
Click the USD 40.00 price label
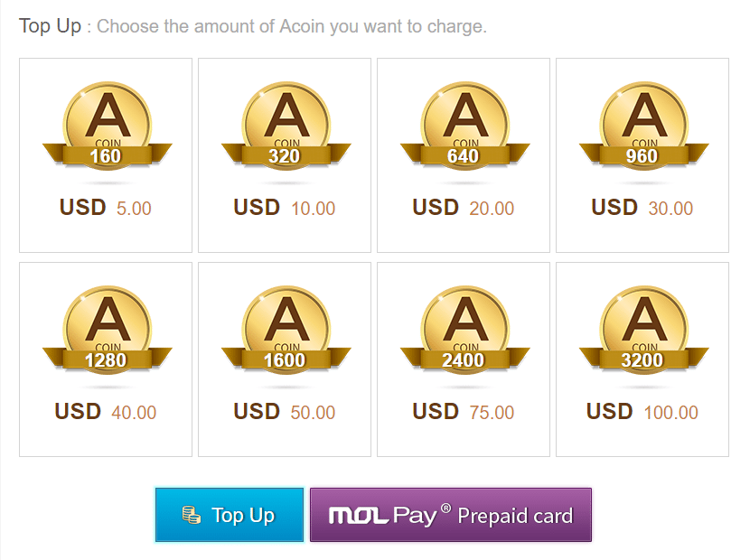click(x=106, y=412)
